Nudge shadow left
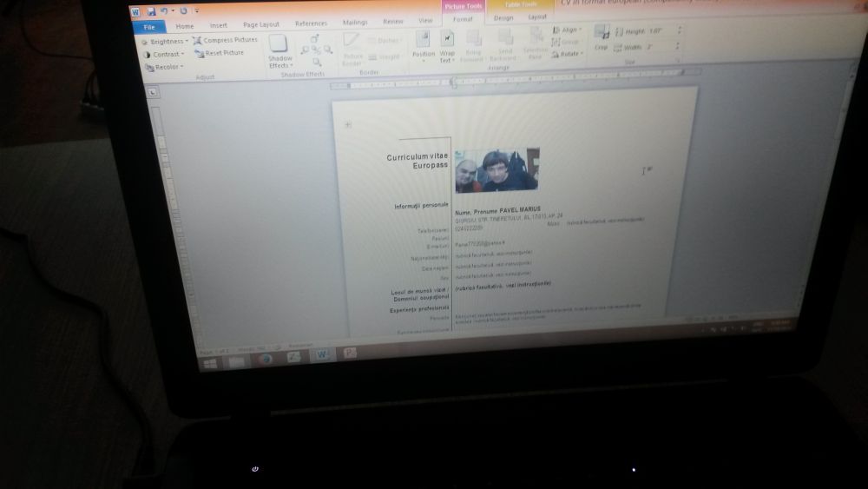The image size is (868, 489). (x=305, y=50)
